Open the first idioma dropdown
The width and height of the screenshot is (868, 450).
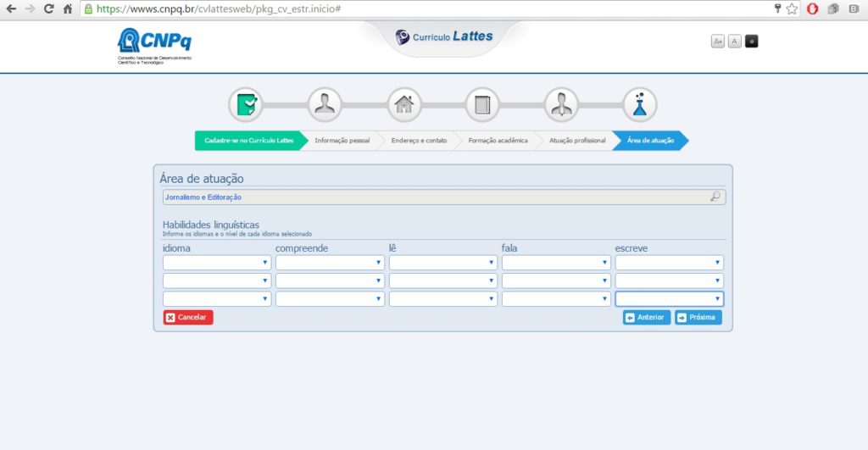pos(217,263)
